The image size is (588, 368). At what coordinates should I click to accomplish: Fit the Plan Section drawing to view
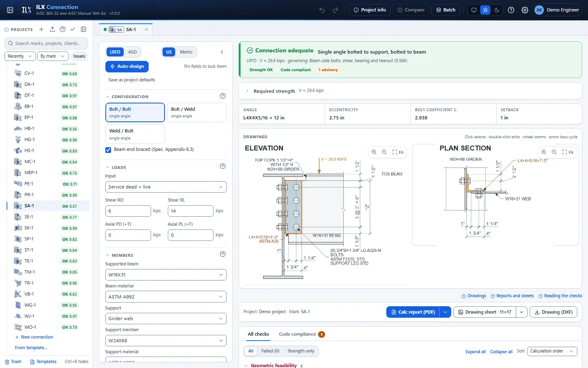tap(568, 152)
